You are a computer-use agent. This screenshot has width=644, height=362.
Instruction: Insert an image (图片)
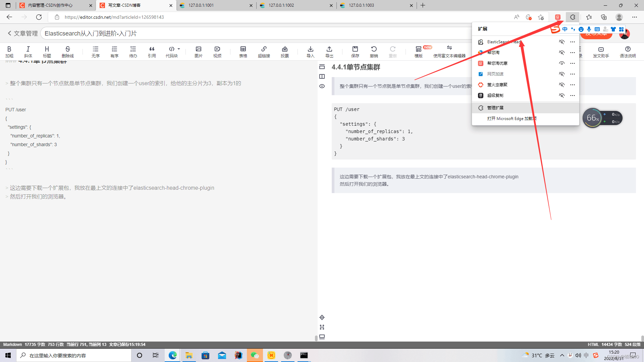click(x=199, y=52)
